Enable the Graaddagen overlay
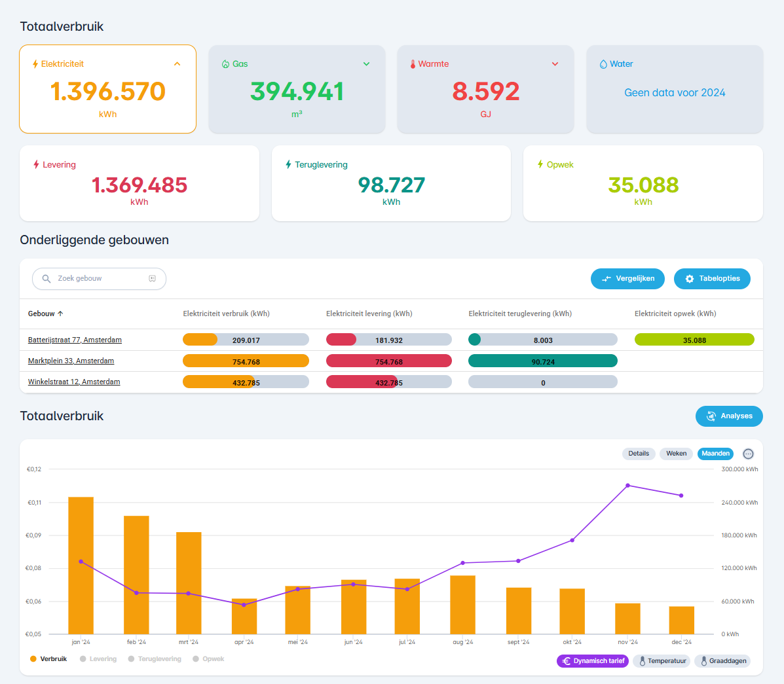Viewport: 784px width, 684px height. [722, 661]
